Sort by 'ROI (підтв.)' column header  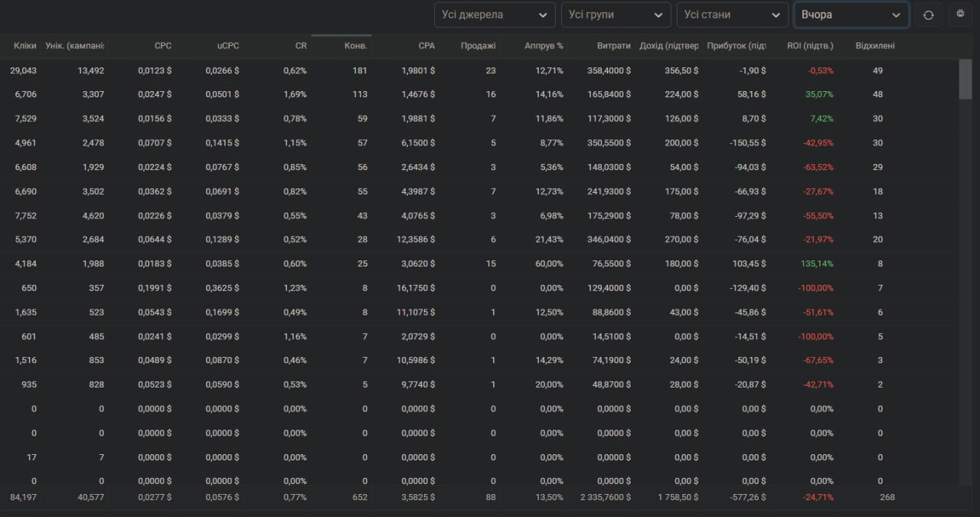click(810, 46)
